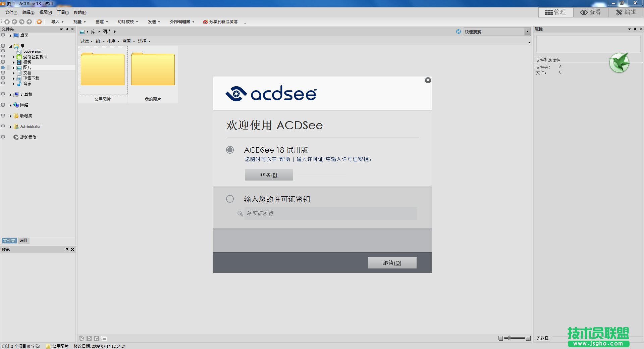Open the 视图 menu
Viewport: 644px width, 349px height.
pyautogui.click(x=46, y=12)
